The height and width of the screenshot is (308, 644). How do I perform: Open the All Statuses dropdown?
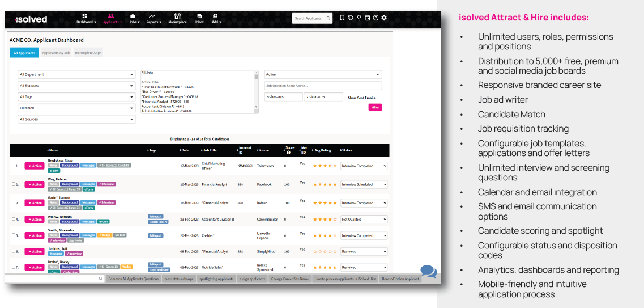[x=76, y=86]
